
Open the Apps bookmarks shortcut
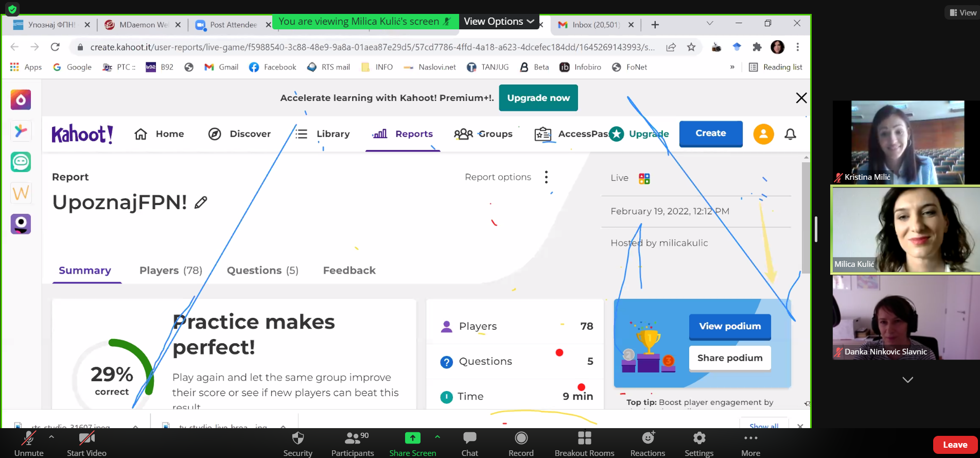[x=26, y=67]
